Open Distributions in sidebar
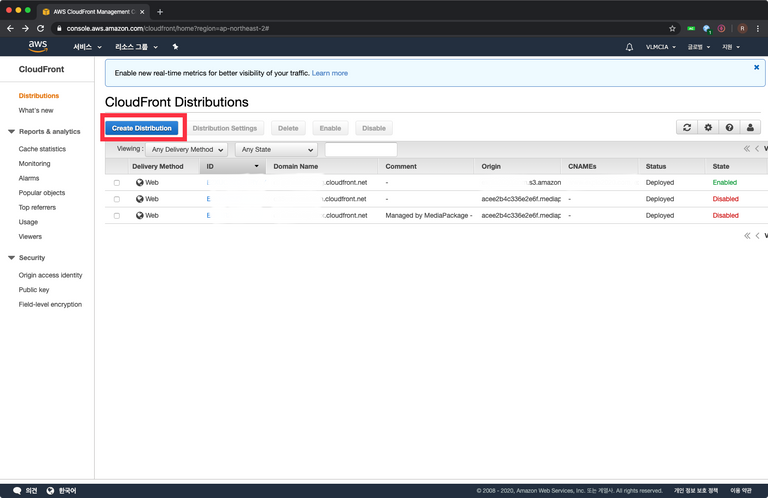Viewport: 768px width, 498px height. tap(39, 95)
